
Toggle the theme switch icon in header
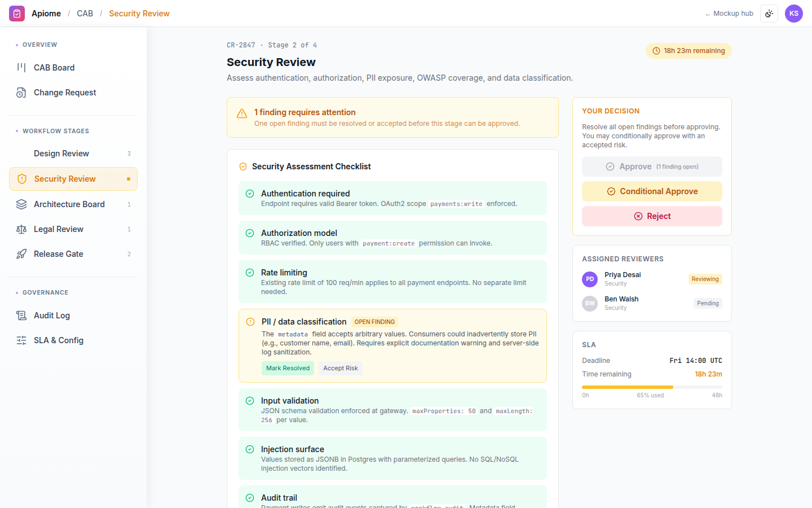(x=769, y=14)
